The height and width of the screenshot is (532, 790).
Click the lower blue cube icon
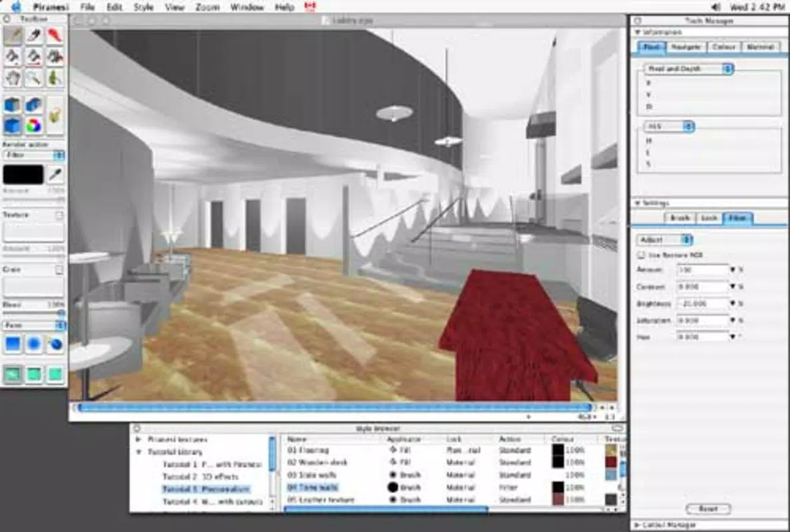(x=13, y=125)
